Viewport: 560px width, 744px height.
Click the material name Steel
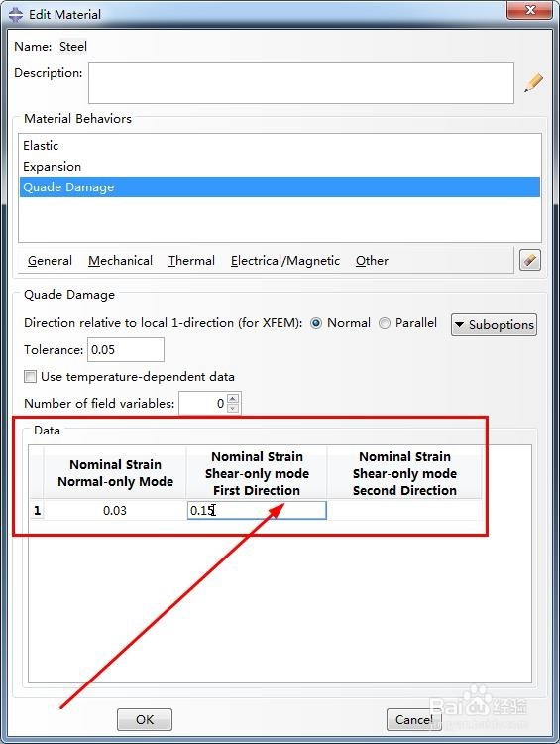click(x=73, y=47)
